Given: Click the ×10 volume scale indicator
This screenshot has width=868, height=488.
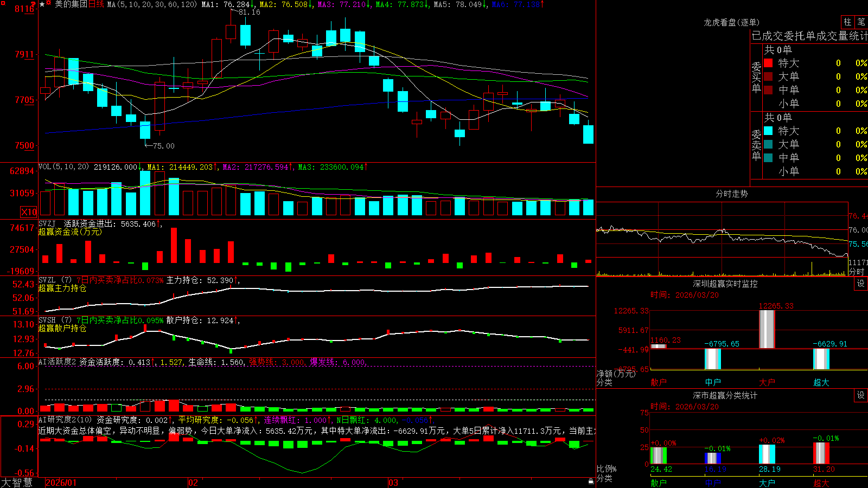Looking at the screenshot, I should point(29,212).
